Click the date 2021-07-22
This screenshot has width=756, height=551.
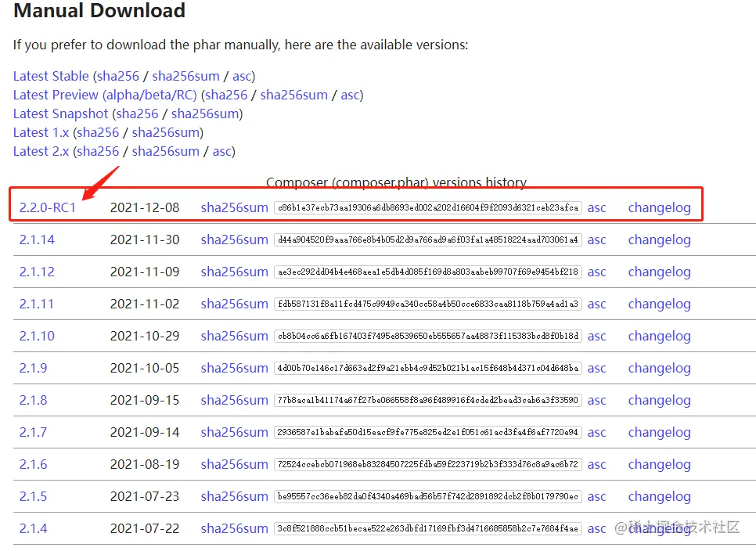click(x=145, y=529)
